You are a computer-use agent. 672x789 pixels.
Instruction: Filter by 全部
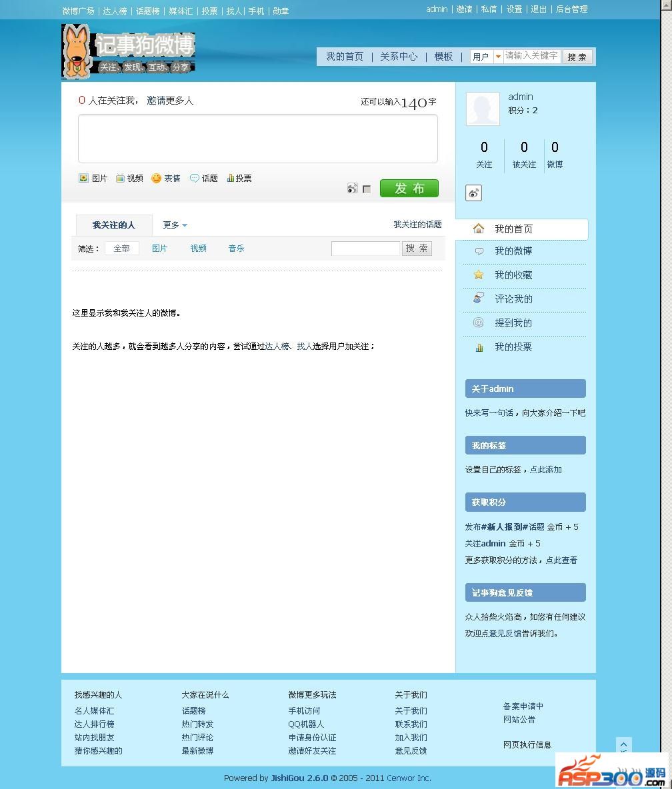122,249
